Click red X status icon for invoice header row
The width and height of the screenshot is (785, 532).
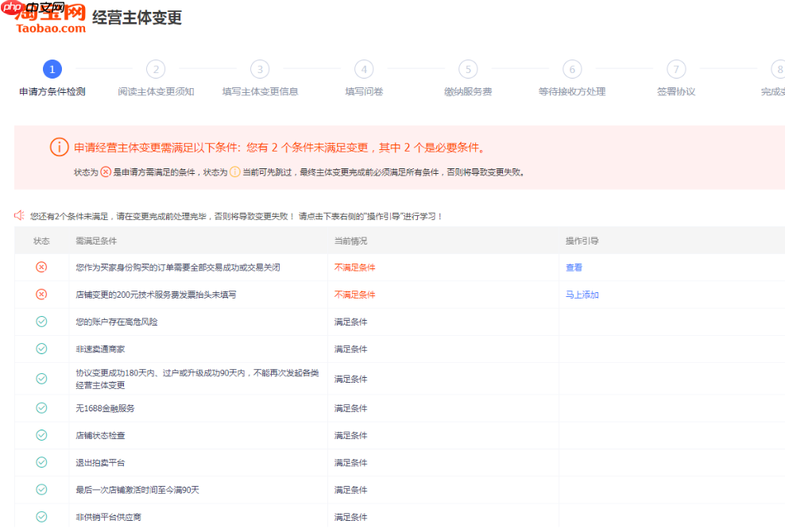tap(41, 295)
